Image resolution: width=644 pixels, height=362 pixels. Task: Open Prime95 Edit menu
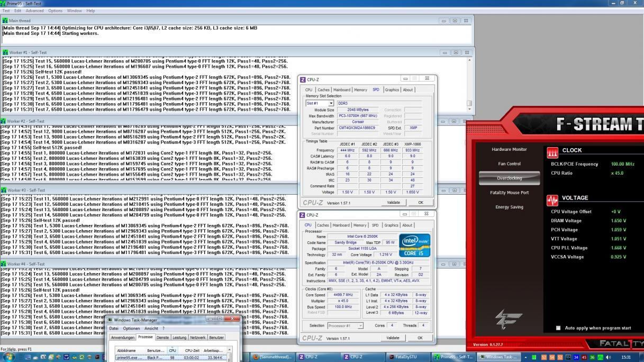tap(17, 11)
